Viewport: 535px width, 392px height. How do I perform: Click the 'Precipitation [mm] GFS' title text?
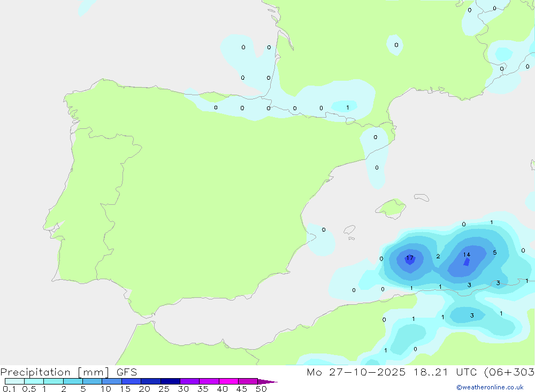tap(68, 372)
